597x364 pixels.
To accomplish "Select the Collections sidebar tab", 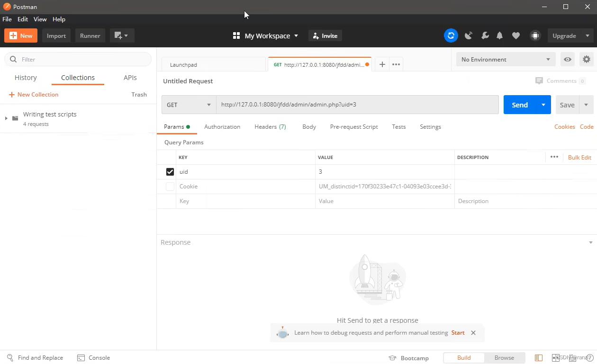I will pyautogui.click(x=78, y=78).
